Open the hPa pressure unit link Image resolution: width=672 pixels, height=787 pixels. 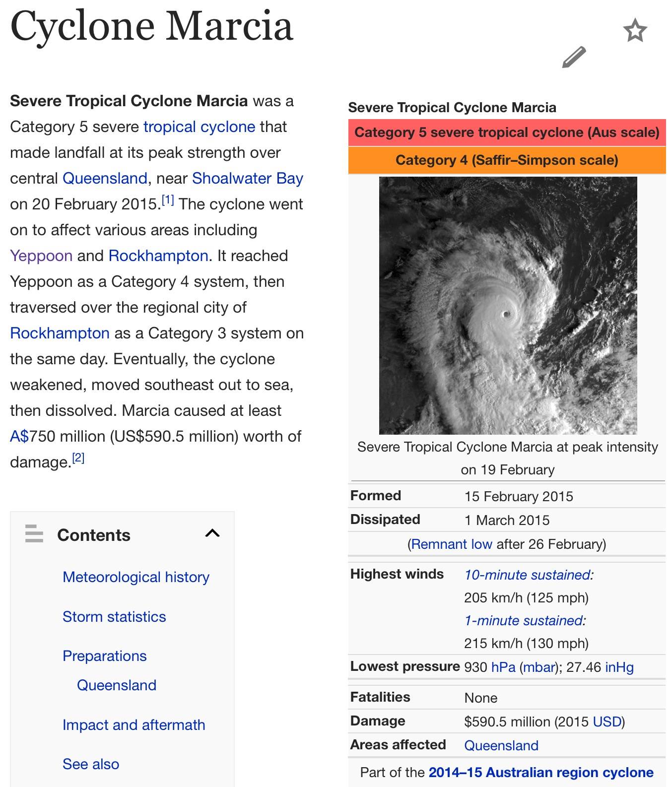click(x=503, y=667)
